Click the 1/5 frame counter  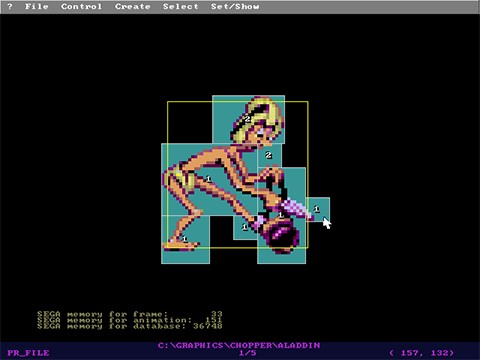247,353
